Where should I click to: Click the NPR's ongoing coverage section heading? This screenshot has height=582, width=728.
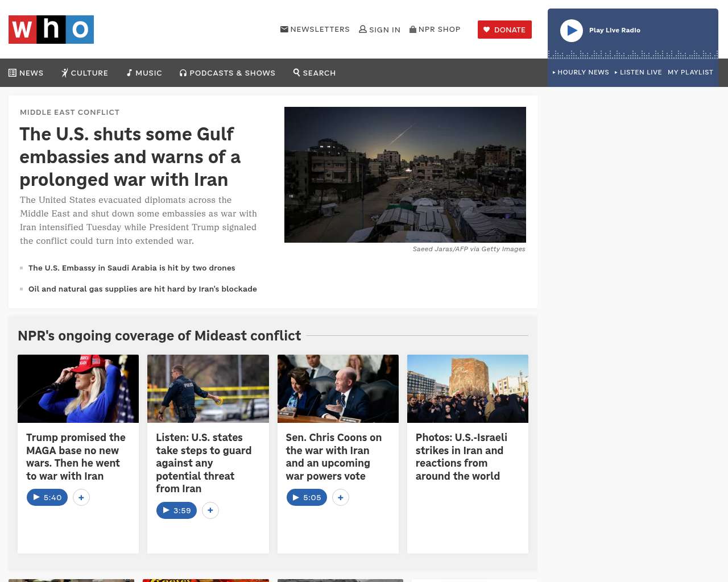[159, 336]
